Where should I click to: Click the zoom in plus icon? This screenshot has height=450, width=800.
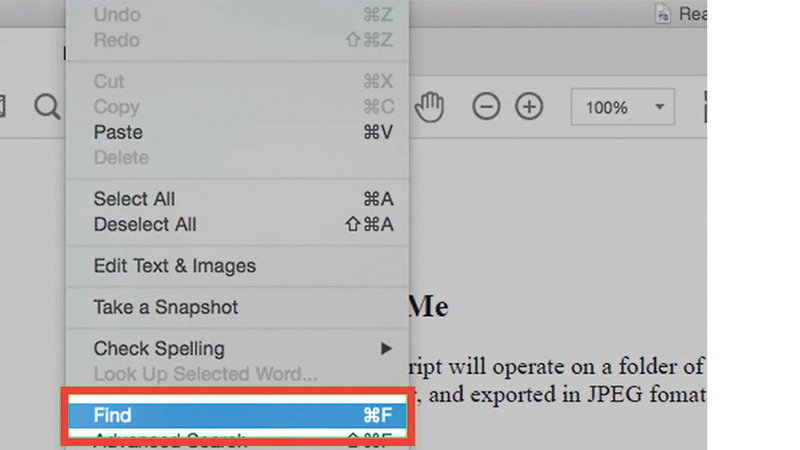pyautogui.click(x=529, y=106)
